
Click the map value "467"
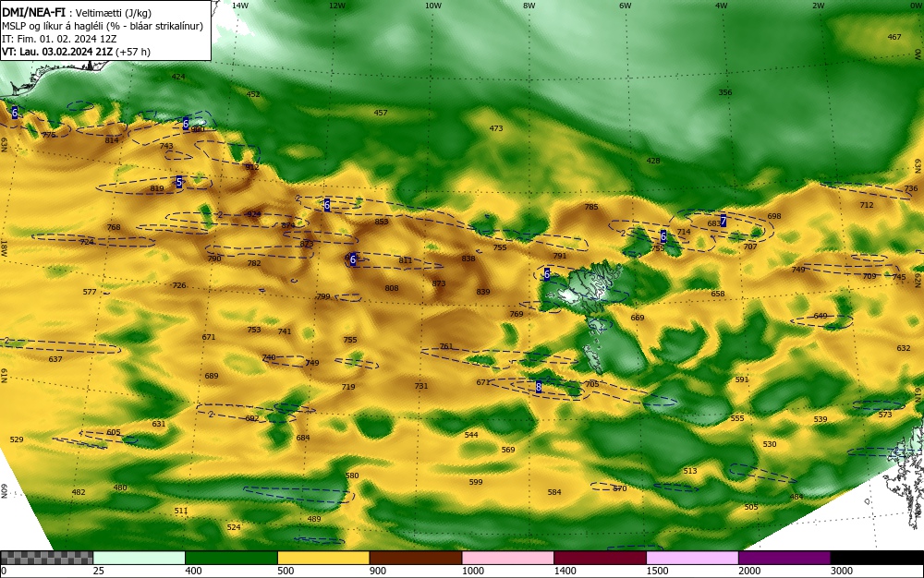pyautogui.click(x=894, y=37)
